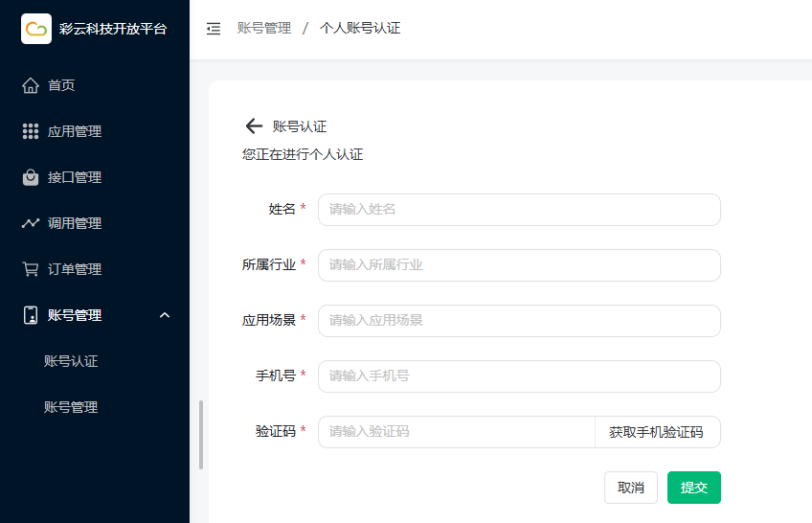Open the 账号认证 submenu item
Viewport: 812px width, 523px height.
(71, 361)
